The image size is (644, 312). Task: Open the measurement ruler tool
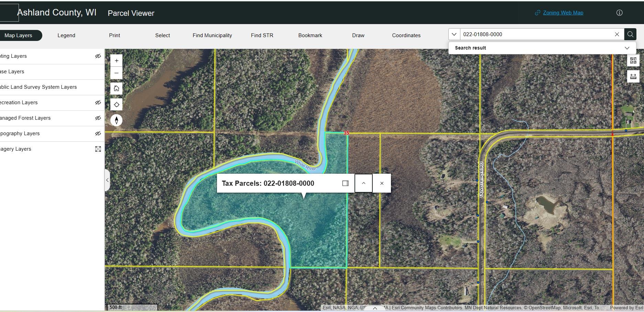[633, 76]
